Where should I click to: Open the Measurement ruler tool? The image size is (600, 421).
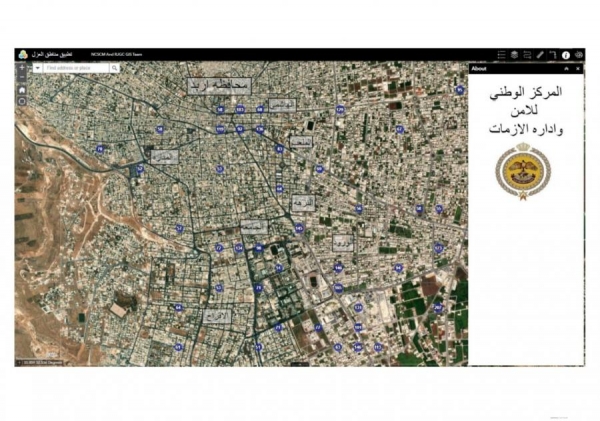(540, 54)
